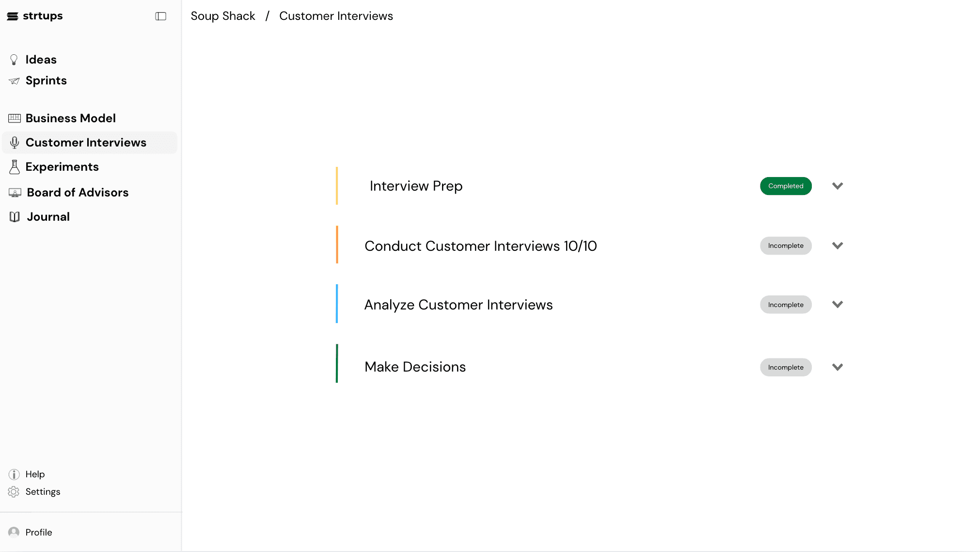Click the Help info icon
Viewport: 980px width, 552px height.
click(x=14, y=474)
